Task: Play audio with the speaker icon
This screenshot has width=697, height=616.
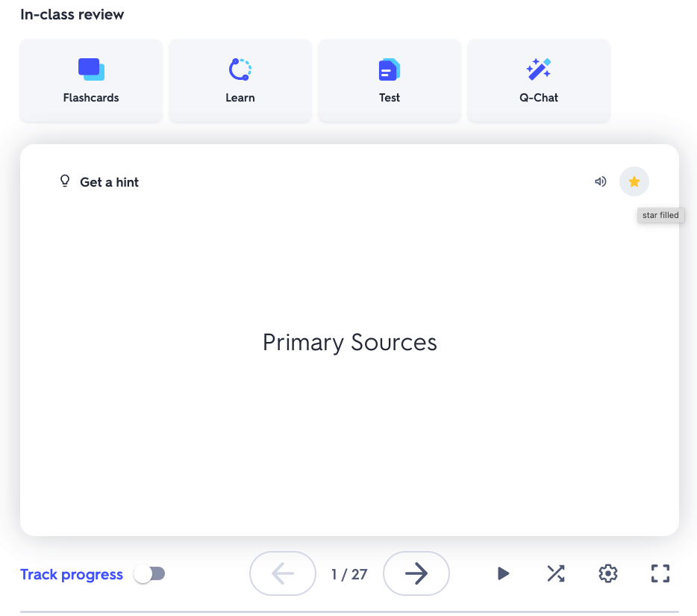Action: coord(600,181)
